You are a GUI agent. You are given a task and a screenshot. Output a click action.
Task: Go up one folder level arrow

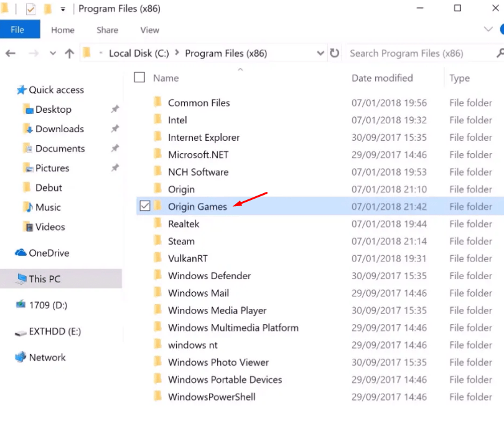coord(69,54)
